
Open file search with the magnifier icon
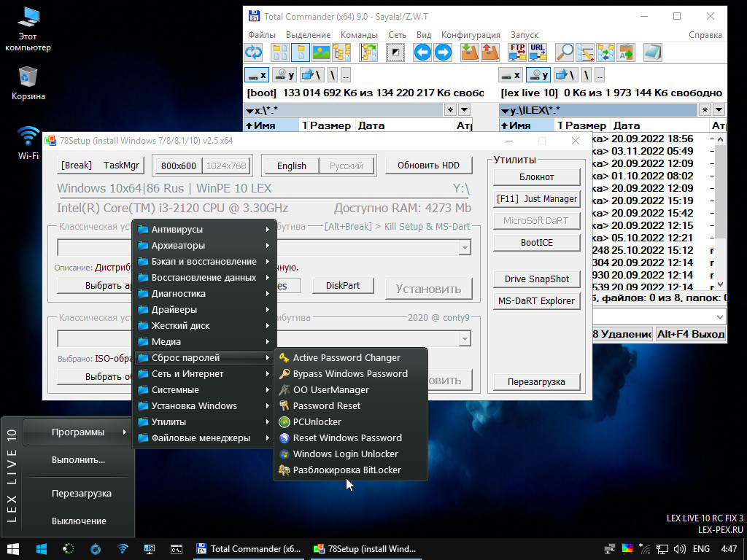coord(565,52)
